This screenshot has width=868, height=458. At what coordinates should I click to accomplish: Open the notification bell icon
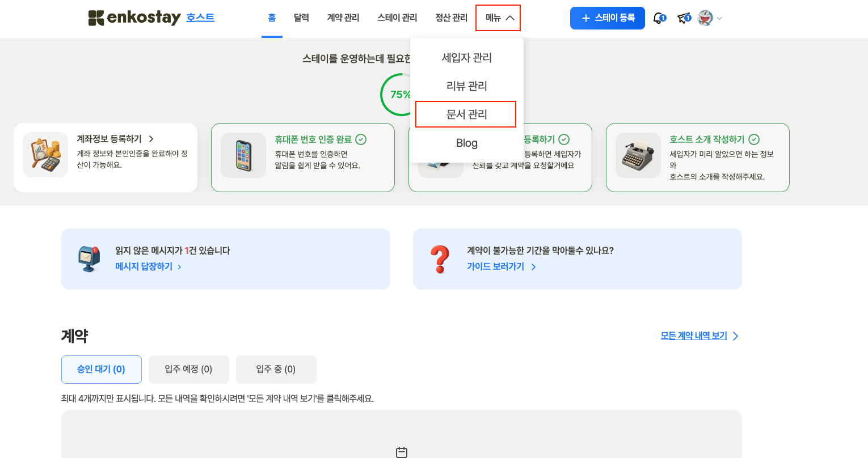[659, 18]
